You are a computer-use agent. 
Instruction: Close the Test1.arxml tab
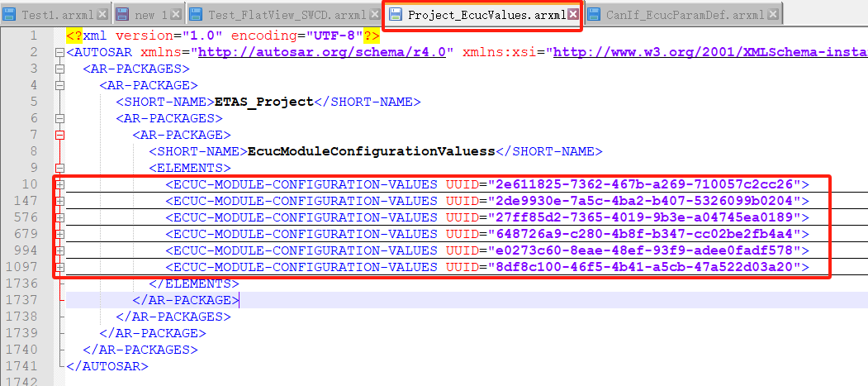pyautogui.click(x=102, y=15)
